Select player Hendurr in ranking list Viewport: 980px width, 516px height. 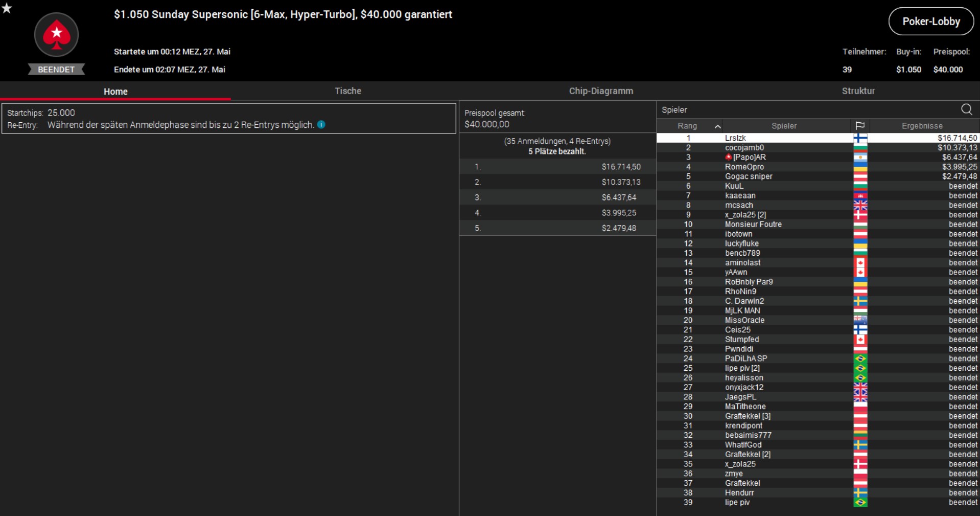[739, 493]
